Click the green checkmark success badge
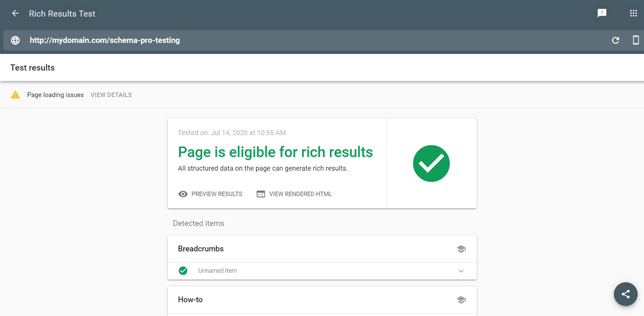Screen dimensions: 644x316 click(431, 163)
